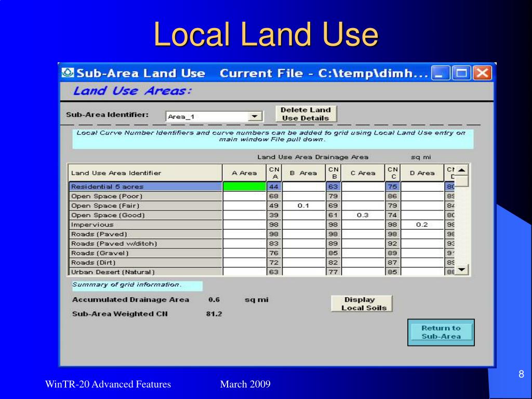Click the Delete Land Use Details button
Screen dimensions: 532x399
[305, 114]
